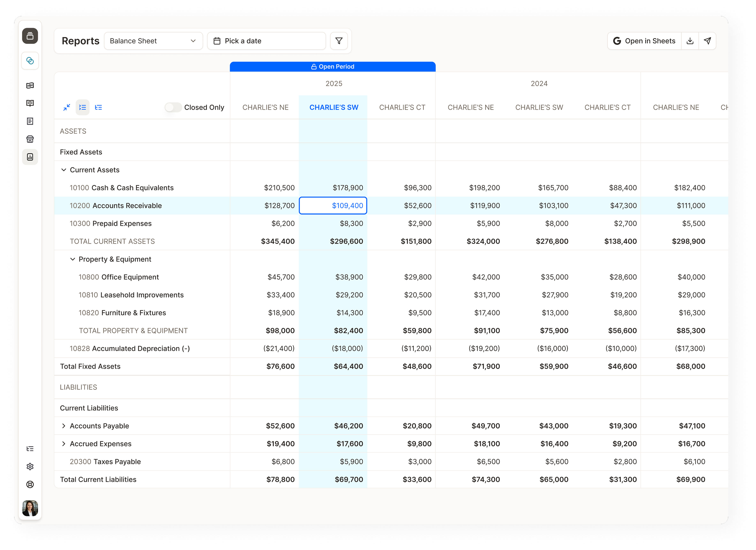Expand the Accounts Payable row
The height and width of the screenshot is (550, 756).
[64, 426]
